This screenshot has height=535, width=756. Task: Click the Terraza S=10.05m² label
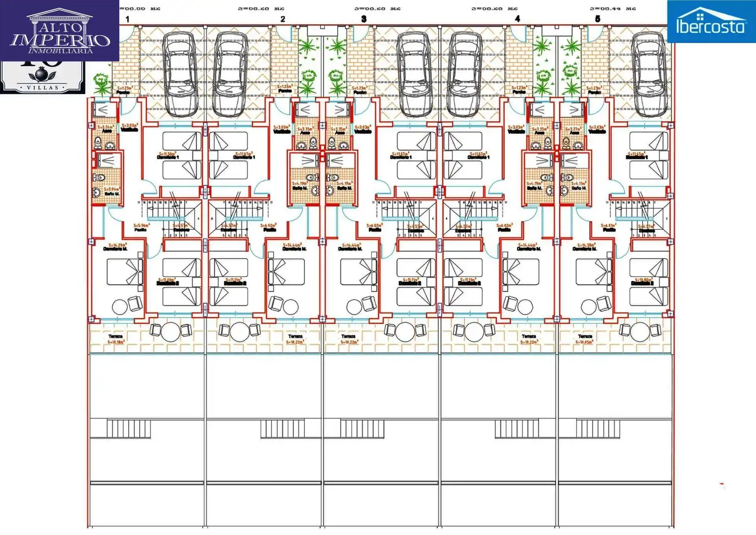point(585,339)
